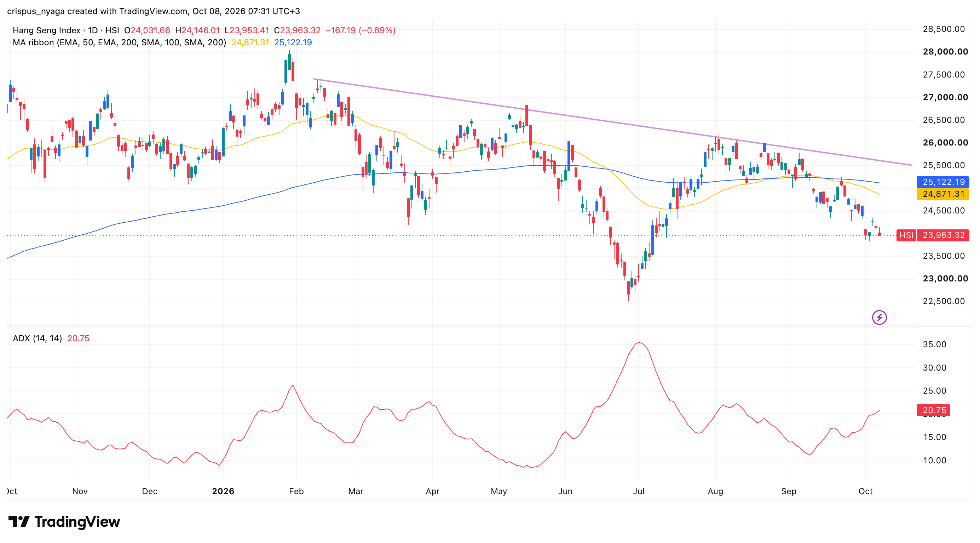Click the low value L23,953.41
This screenshot has height=543, width=980.
(x=247, y=30)
